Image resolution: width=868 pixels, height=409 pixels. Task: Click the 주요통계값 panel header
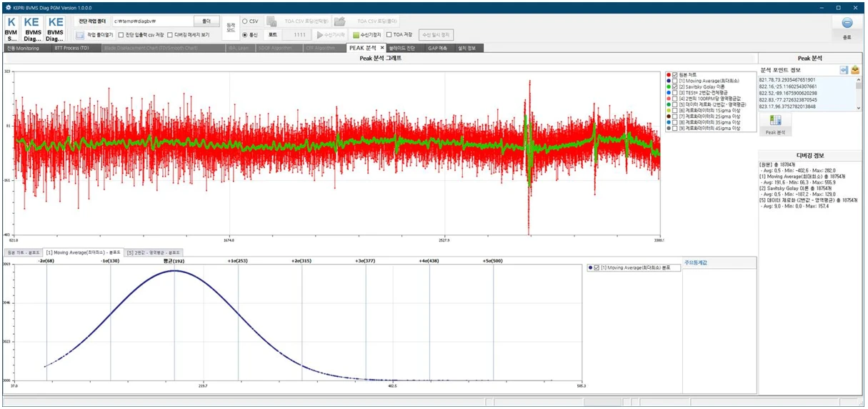coord(718,263)
